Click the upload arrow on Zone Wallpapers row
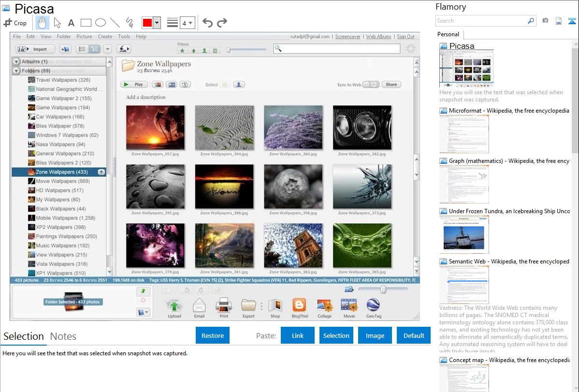Viewport: 579px width, 392px height. click(101, 172)
